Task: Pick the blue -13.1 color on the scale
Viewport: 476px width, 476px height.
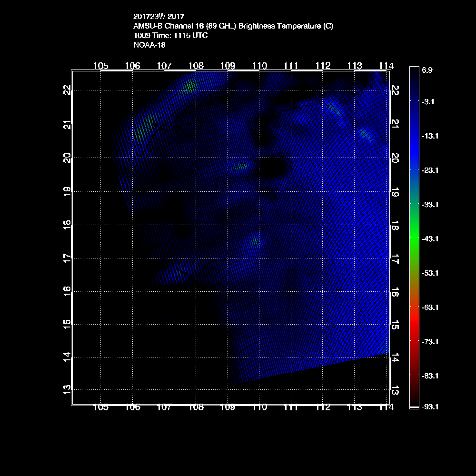Action: tap(413, 136)
